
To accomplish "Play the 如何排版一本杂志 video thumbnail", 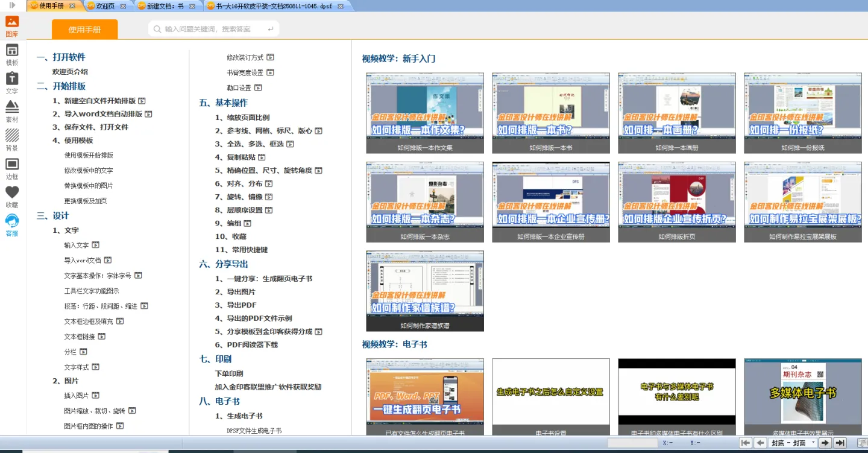I will click(424, 202).
